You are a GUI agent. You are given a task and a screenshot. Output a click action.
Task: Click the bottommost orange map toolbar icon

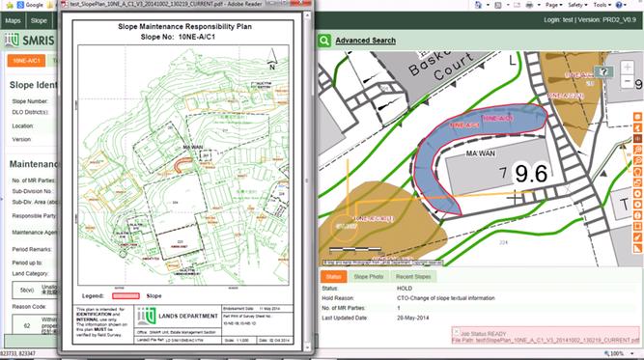638,248
